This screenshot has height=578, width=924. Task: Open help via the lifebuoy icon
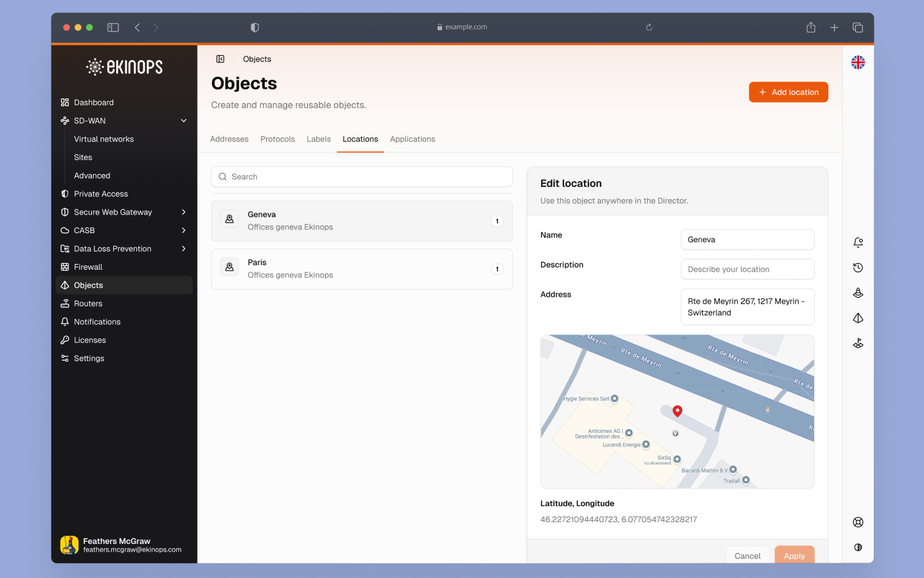click(858, 521)
